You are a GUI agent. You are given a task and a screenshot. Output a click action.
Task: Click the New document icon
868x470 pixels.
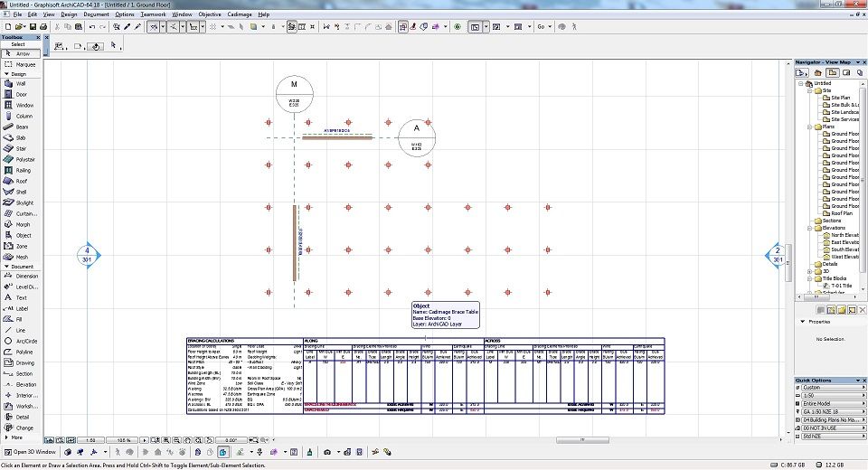(x=8, y=26)
